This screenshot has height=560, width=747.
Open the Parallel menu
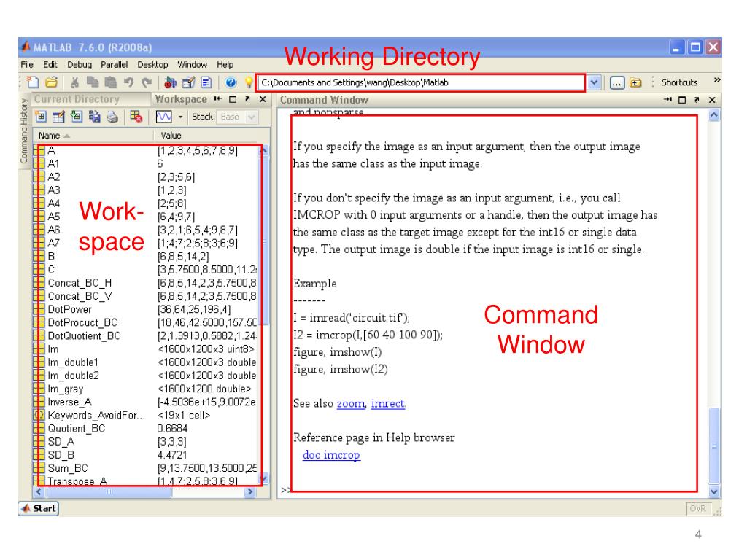tap(114, 64)
